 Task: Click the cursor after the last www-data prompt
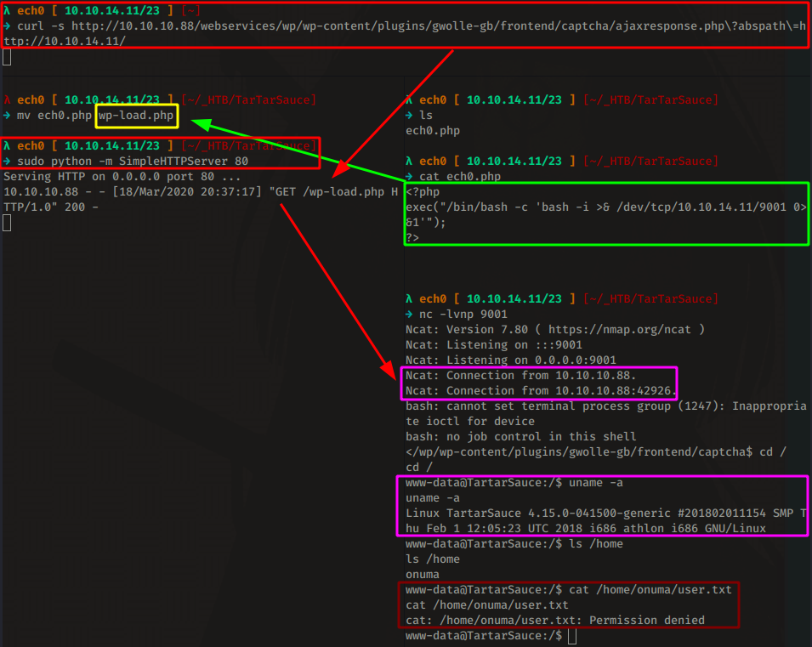click(x=571, y=636)
